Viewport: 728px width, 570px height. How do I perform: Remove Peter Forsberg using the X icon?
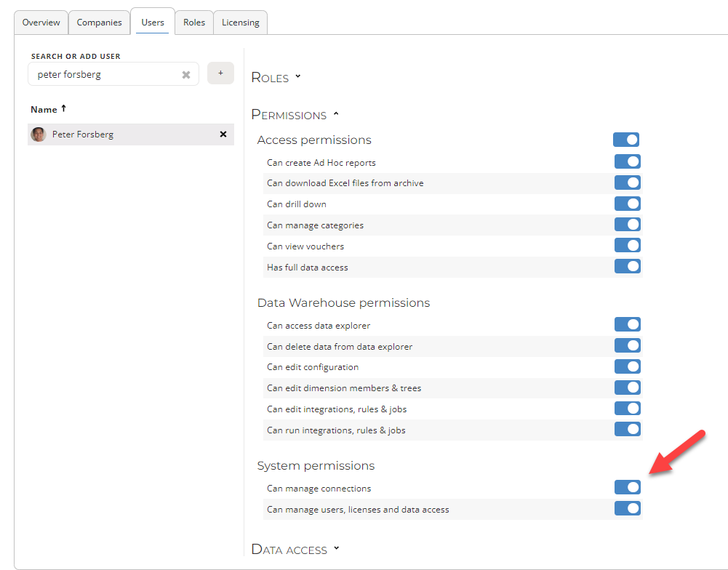tap(223, 135)
